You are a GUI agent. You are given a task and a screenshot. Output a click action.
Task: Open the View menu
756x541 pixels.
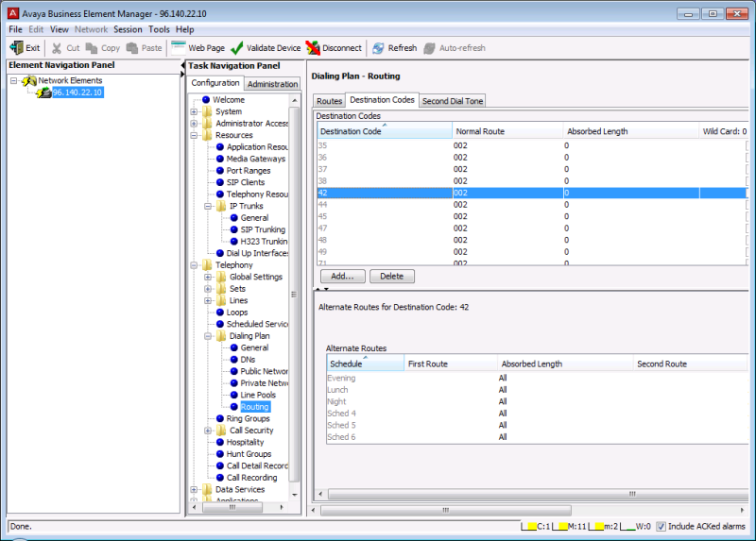pyautogui.click(x=60, y=29)
